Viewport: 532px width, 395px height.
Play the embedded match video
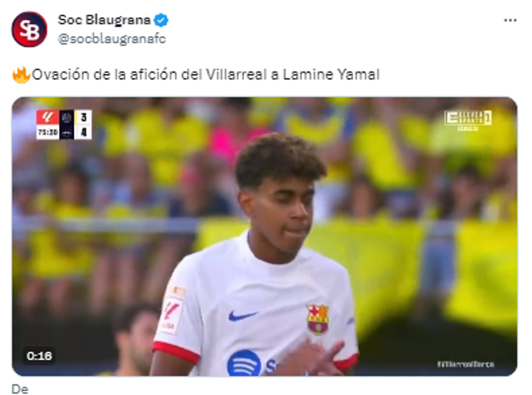pos(265,236)
